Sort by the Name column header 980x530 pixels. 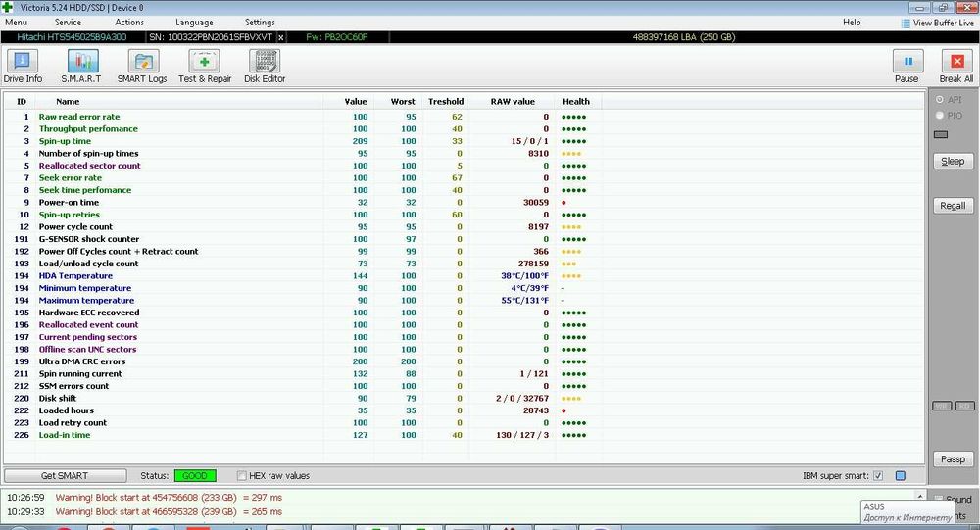pos(68,101)
